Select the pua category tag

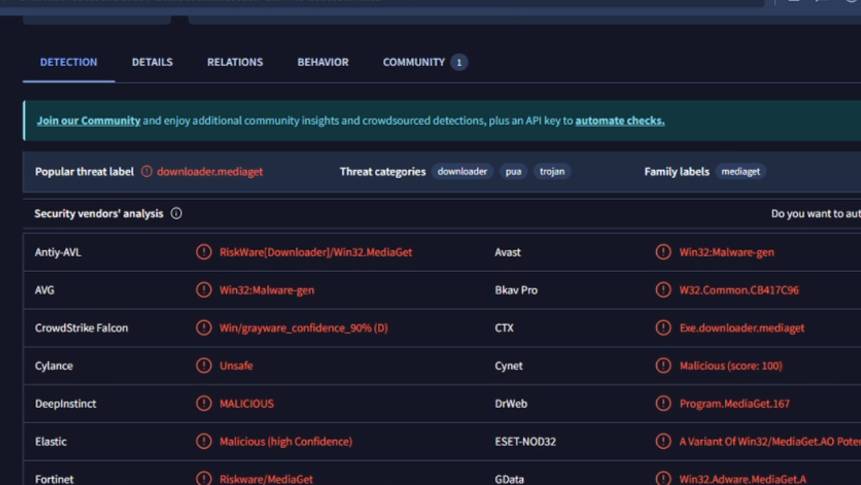coord(513,171)
